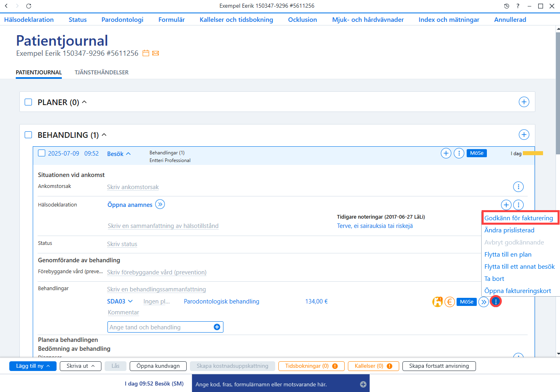Click the Skriv ankomstorsak field
Image resolution: width=560 pixels, height=392 pixels.
pyautogui.click(x=133, y=187)
